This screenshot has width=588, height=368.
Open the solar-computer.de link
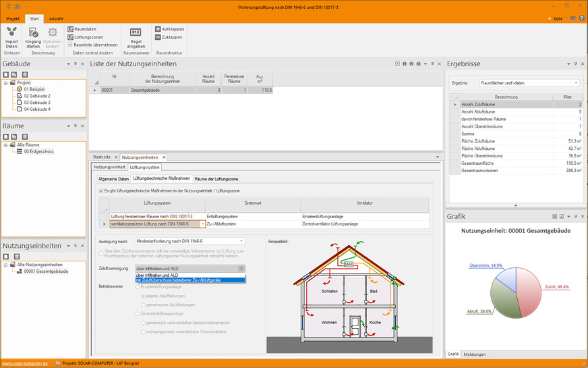(x=24, y=364)
